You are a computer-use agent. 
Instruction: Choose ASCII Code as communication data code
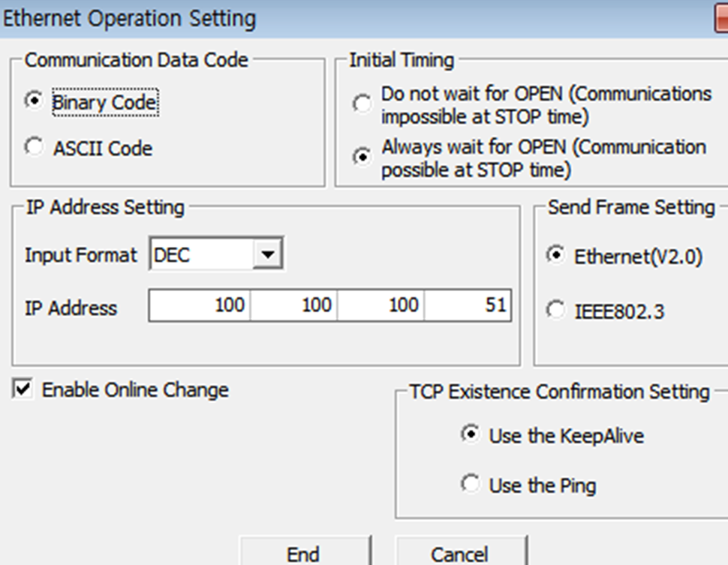(34, 147)
